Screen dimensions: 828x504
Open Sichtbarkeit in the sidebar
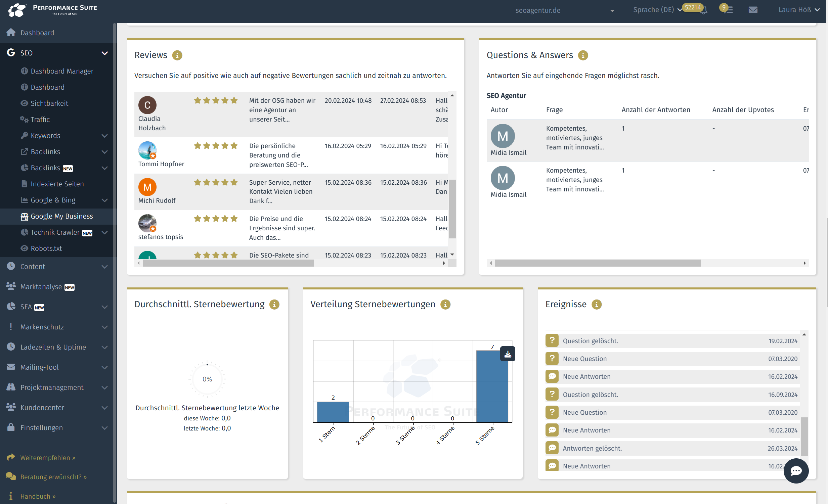49,103
